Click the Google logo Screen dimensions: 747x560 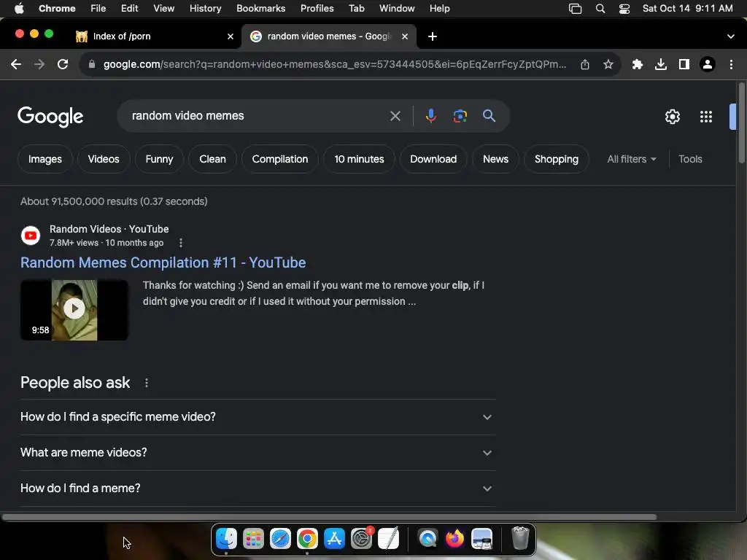pos(50,117)
